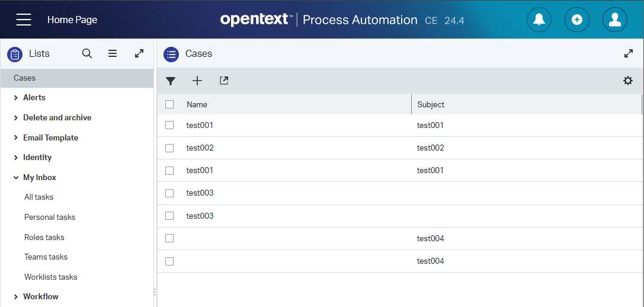Select the first test001 row checkbox
644x307 pixels.
[169, 125]
